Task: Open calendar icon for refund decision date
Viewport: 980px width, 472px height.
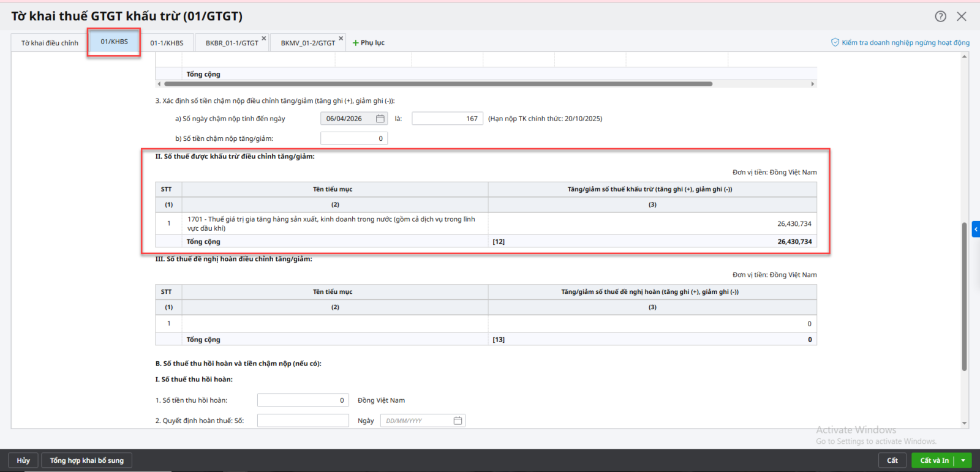Action: coord(458,421)
